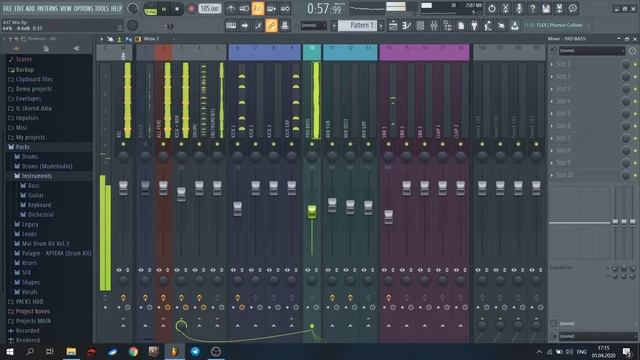Open the channel rack icon
The height and width of the screenshot is (360, 640).
pyautogui.click(x=420, y=26)
